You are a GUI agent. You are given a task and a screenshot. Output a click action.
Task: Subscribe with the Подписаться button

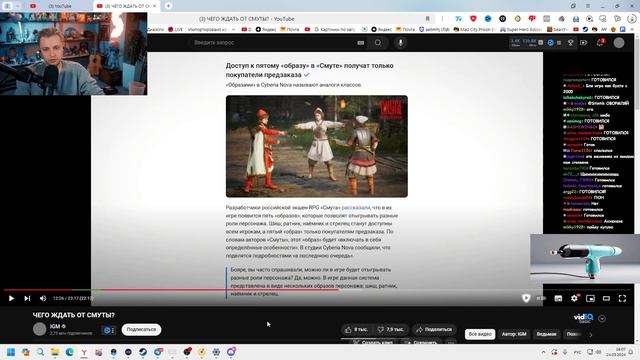point(141,329)
